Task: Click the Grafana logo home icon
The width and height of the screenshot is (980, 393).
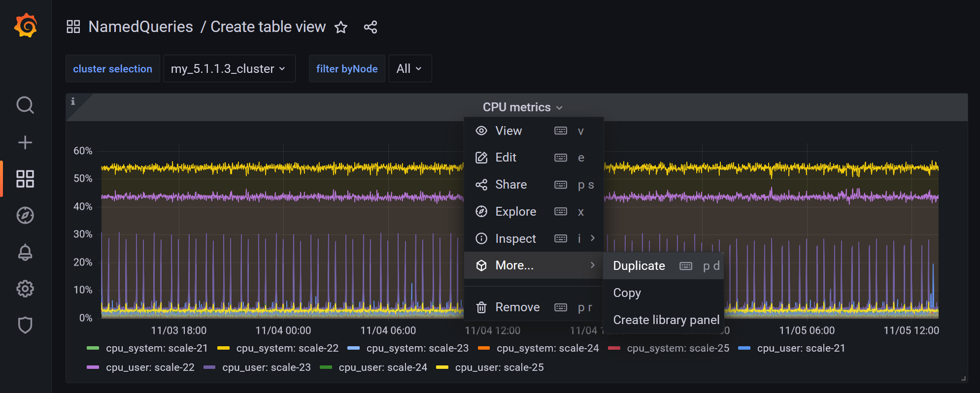Action: click(26, 26)
